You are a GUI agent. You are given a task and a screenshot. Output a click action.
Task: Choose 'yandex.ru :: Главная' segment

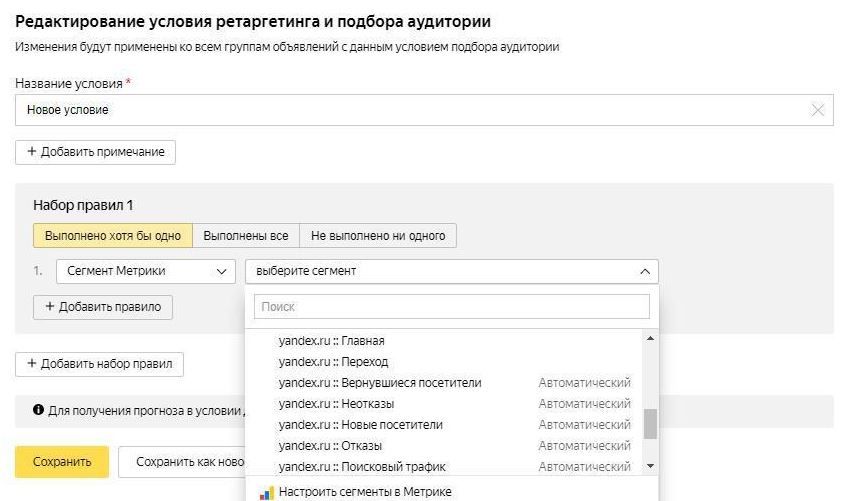pyautogui.click(x=444, y=341)
